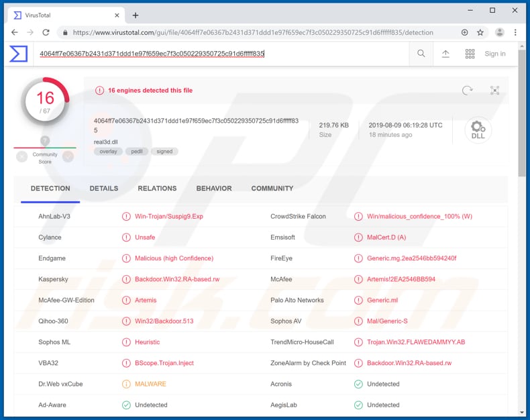Switch to the COMMUNITY tab

pyautogui.click(x=272, y=189)
